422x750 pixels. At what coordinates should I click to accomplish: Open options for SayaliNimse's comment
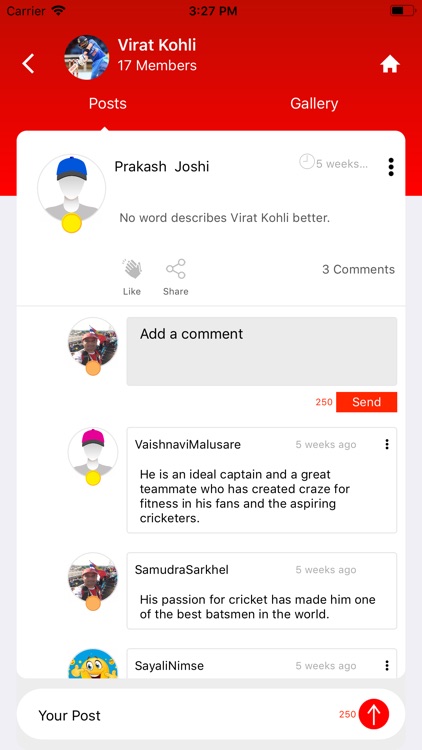click(387, 665)
